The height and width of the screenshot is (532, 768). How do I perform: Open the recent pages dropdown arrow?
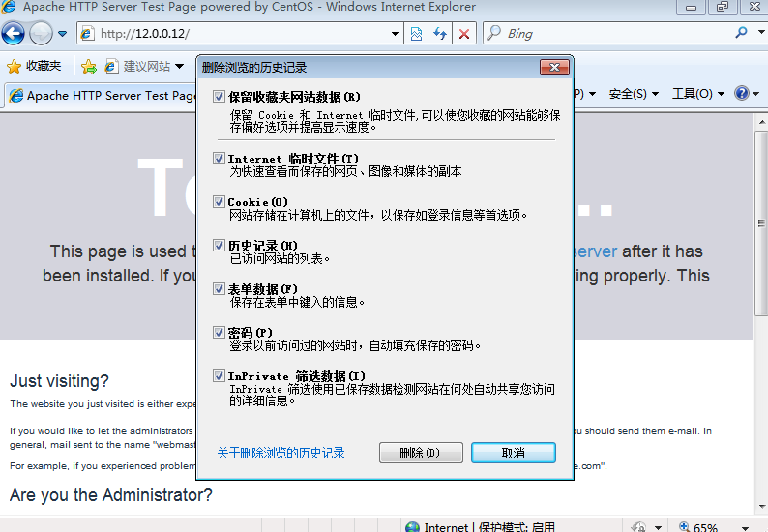point(62,34)
